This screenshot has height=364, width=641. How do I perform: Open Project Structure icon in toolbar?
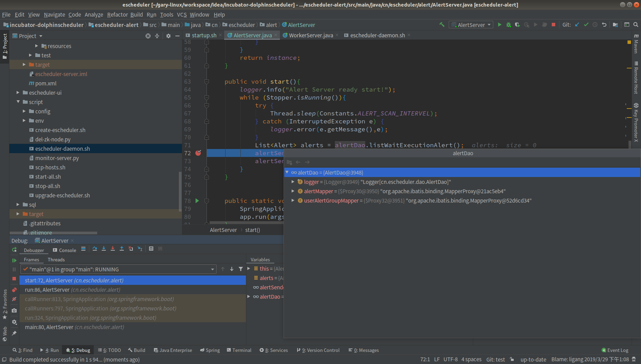click(615, 25)
